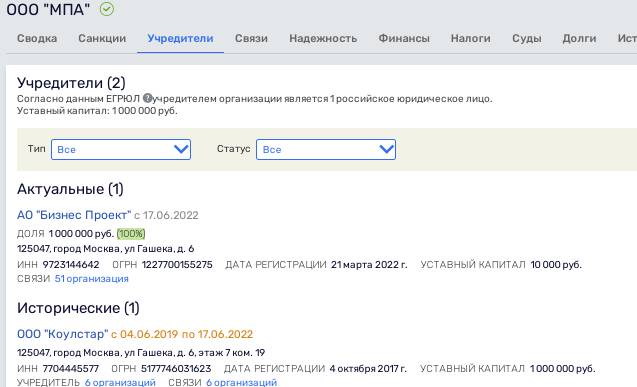This screenshot has width=637, height=387.
Task: Open the Налоги tab
Action: tap(470, 38)
